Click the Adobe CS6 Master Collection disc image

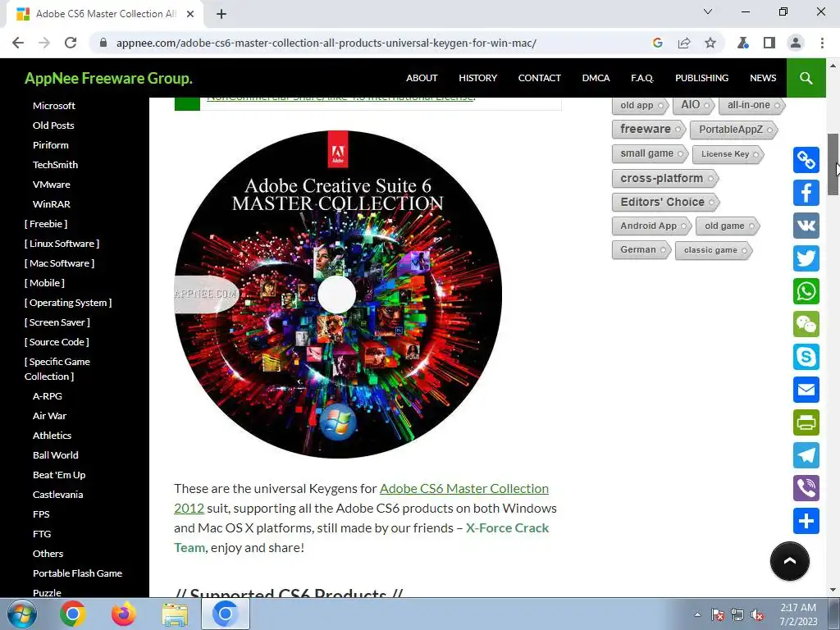[x=338, y=294]
